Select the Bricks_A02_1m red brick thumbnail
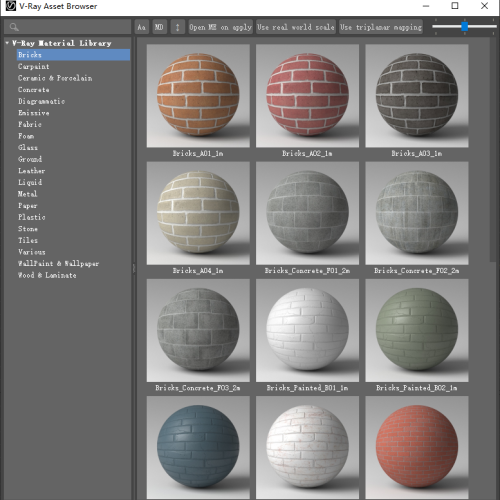500x500 pixels. coord(307,96)
